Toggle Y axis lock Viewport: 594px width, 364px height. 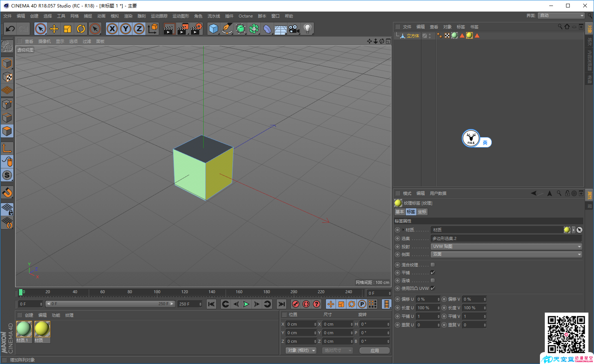click(x=126, y=29)
